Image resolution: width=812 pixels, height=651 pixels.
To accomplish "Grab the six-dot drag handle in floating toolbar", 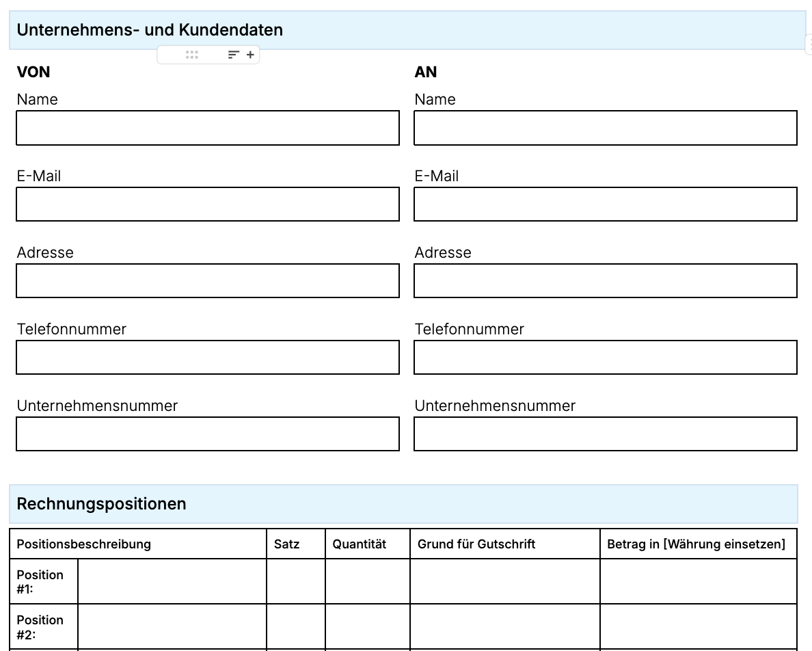I will (x=191, y=55).
